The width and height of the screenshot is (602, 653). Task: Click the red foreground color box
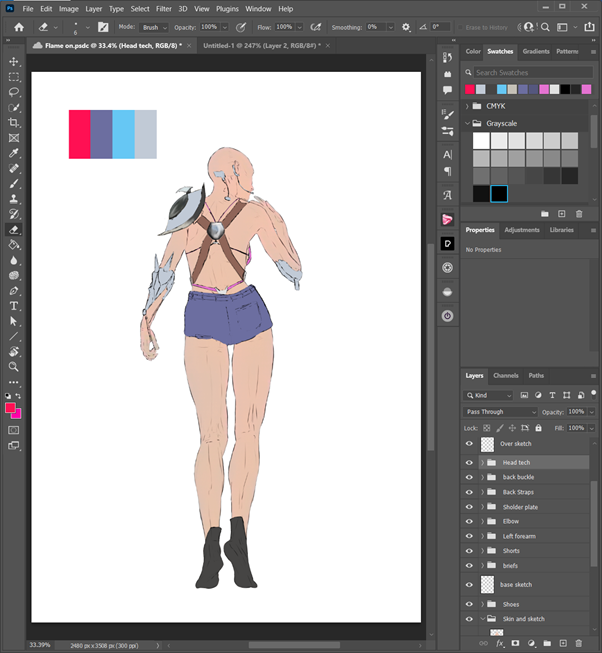point(10,408)
